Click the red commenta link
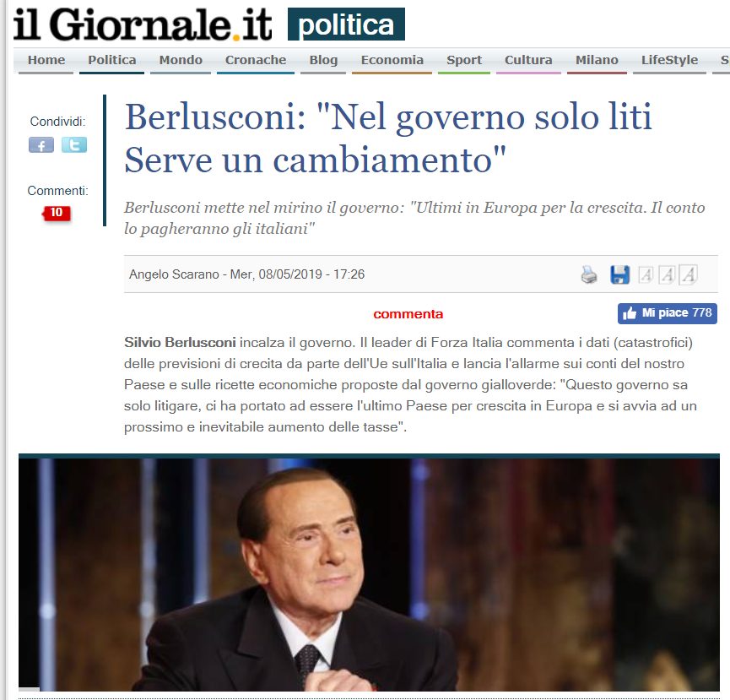Screen dimensions: 730x700 tap(408, 314)
